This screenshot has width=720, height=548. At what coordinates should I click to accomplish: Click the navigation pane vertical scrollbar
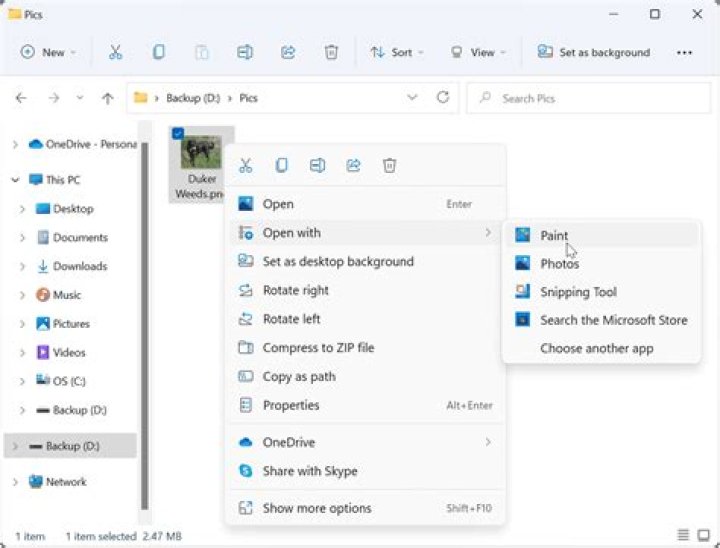[x=145, y=325]
